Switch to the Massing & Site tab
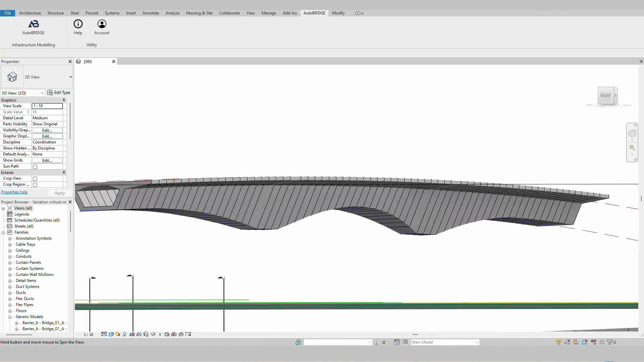This screenshot has height=362, width=644. pyautogui.click(x=199, y=13)
